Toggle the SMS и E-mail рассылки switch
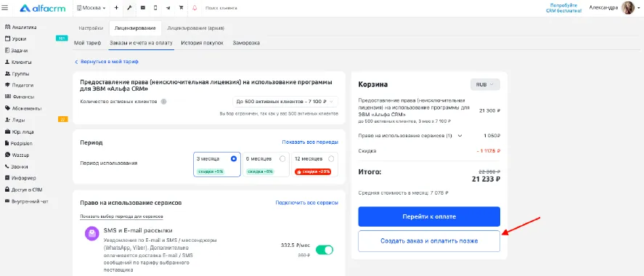 point(325,250)
